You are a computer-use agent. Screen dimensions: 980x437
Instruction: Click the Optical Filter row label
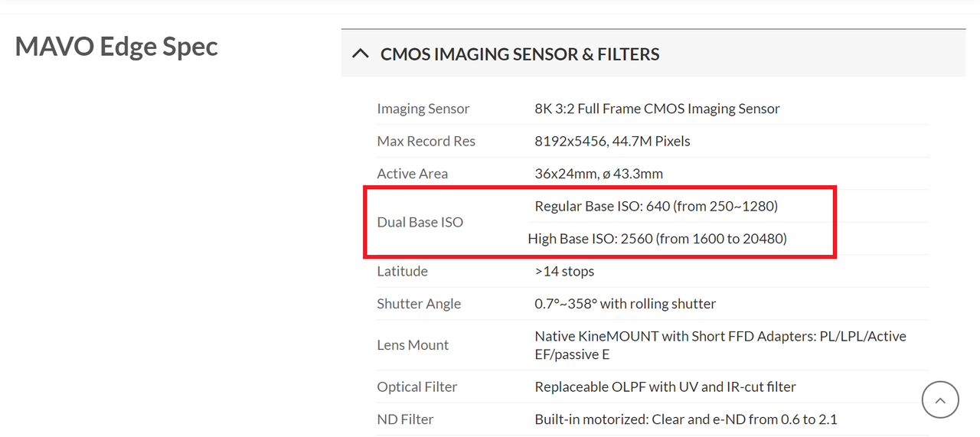pos(416,387)
